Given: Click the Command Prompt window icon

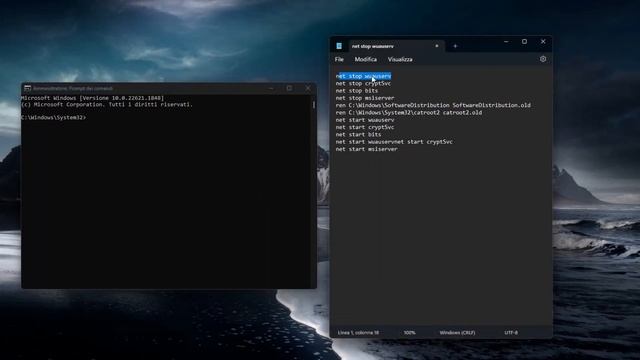Looking at the screenshot, I should [27, 88].
